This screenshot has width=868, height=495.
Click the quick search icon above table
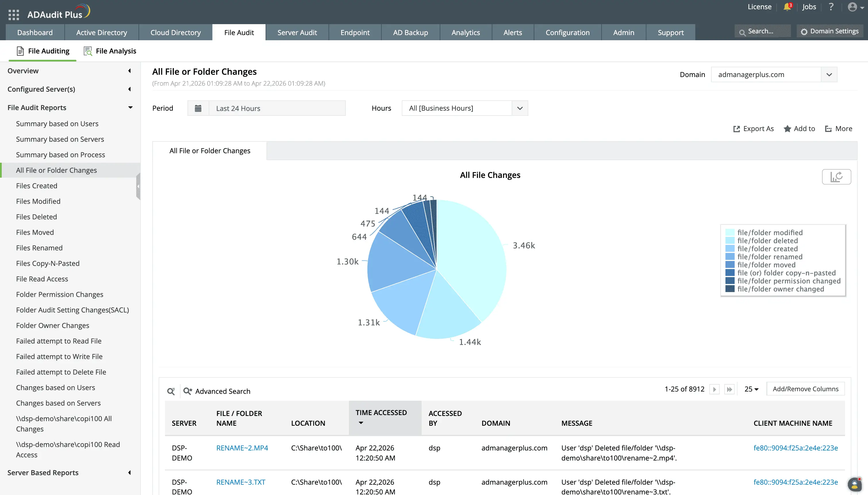[x=171, y=391]
